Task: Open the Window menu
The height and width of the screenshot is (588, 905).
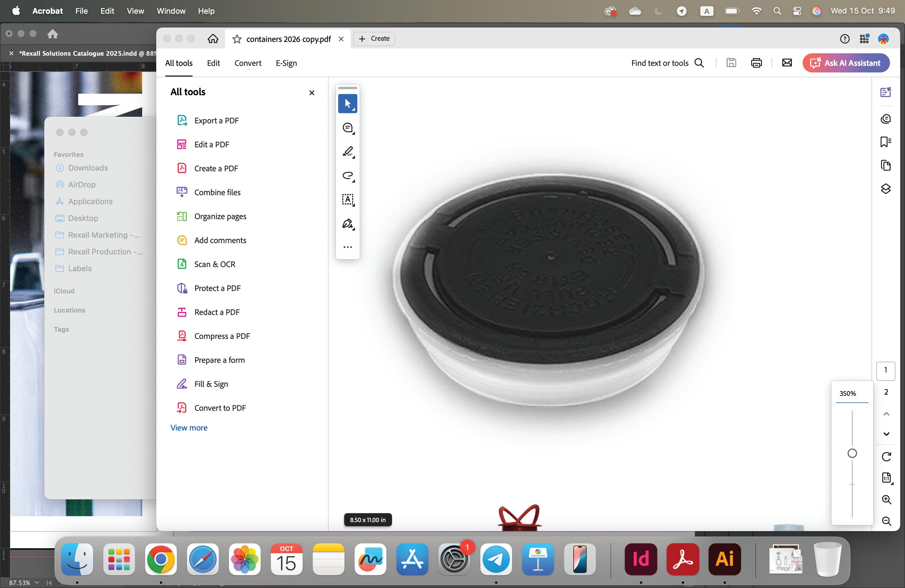Action: (171, 11)
